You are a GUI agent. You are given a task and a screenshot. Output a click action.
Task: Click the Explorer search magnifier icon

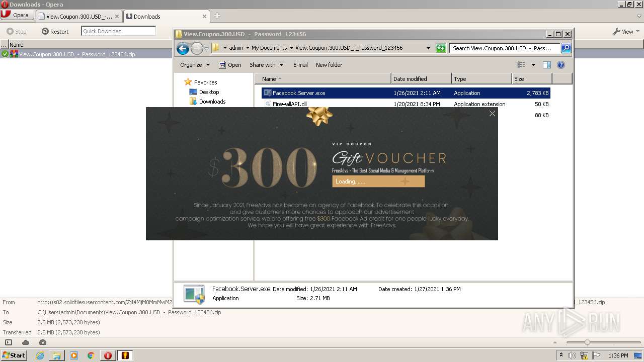pyautogui.click(x=566, y=48)
